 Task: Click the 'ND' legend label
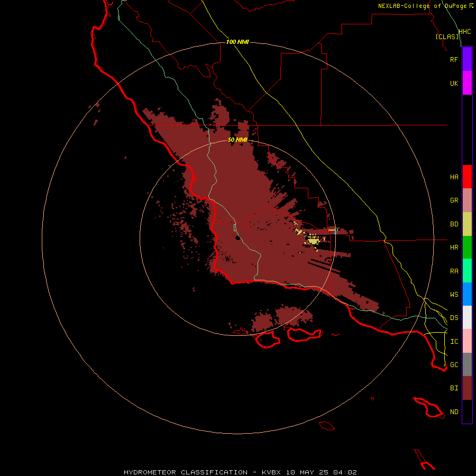click(x=454, y=412)
